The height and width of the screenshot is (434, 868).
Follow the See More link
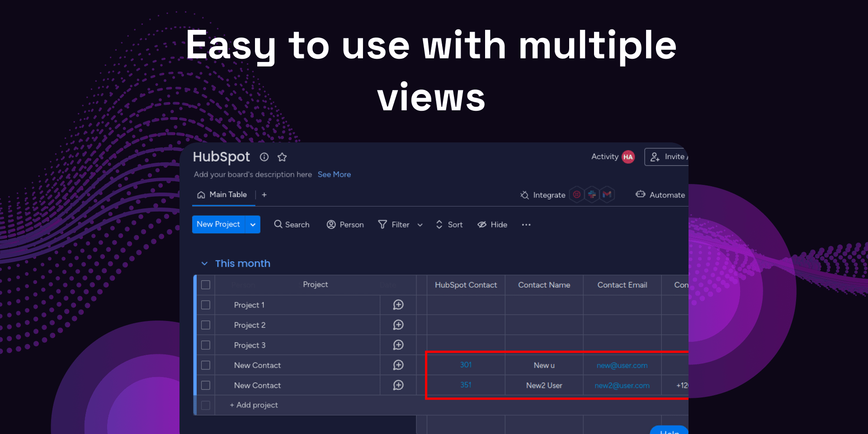pos(334,175)
